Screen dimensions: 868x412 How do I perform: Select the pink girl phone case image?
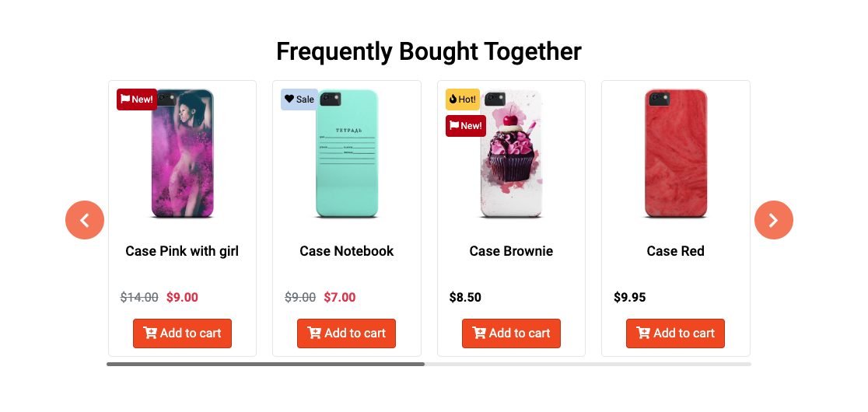[182, 154]
